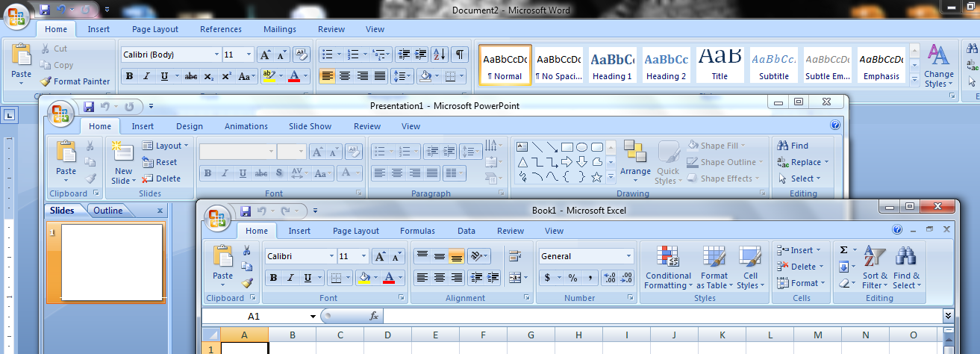Click Arrange in PowerPoint Drawing group
The image size is (980, 354).
coord(635,161)
